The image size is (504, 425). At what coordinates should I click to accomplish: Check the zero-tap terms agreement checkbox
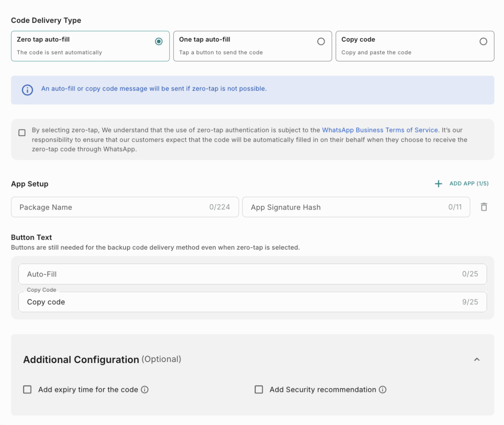pyautogui.click(x=22, y=133)
